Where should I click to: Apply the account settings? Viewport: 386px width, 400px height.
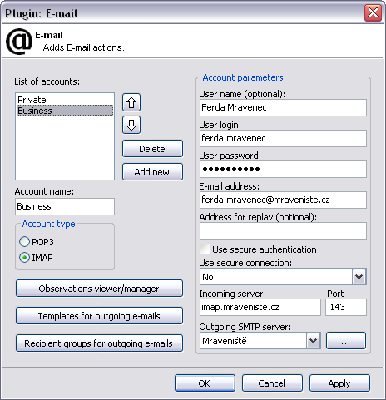(339, 383)
